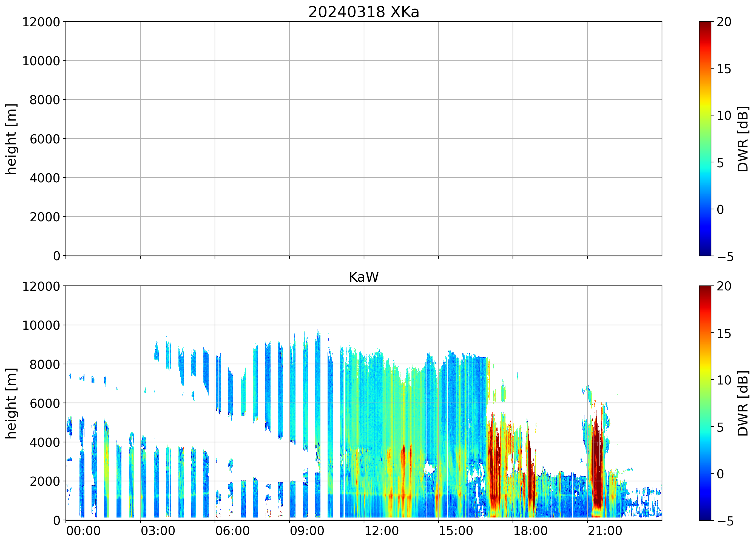
Task: Click the '15' tick on the top colorbar
Action: tap(724, 69)
